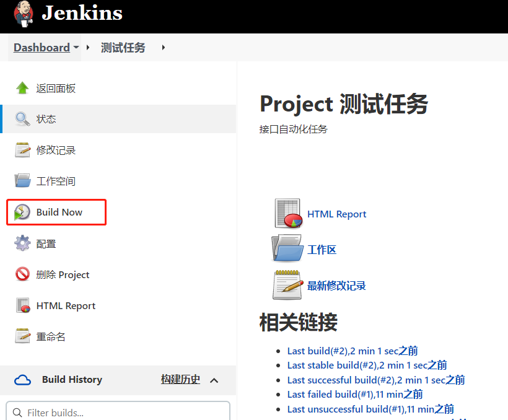Screen dimensions: 508x420
Task: Click the green up arrow icon
Action: click(x=22, y=88)
